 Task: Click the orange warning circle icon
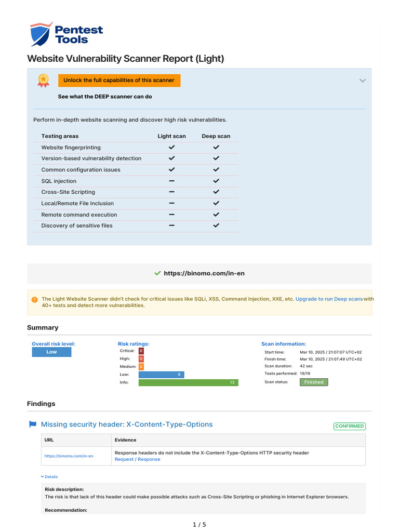coord(35,300)
